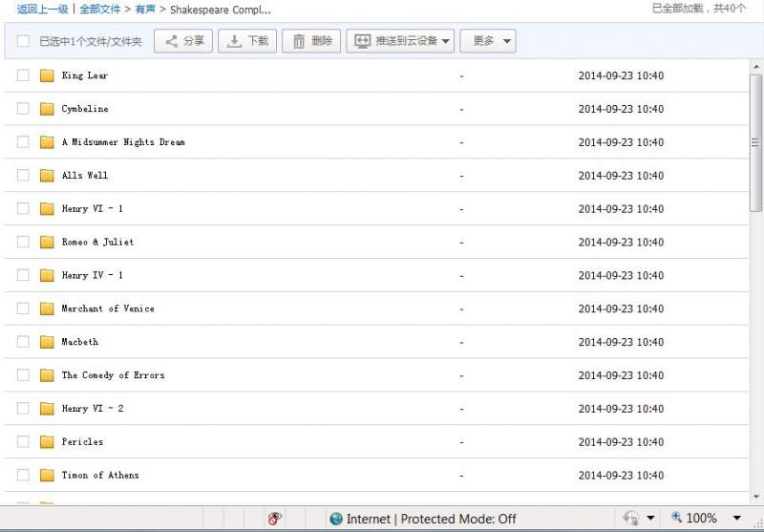
Task: Click the 100% zoom level text
Action: [701, 518]
